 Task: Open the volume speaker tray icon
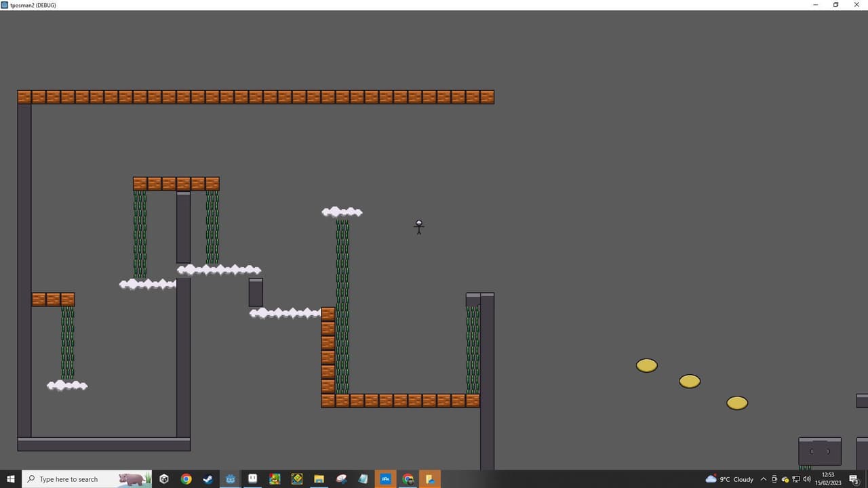pyautogui.click(x=807, y=479)
